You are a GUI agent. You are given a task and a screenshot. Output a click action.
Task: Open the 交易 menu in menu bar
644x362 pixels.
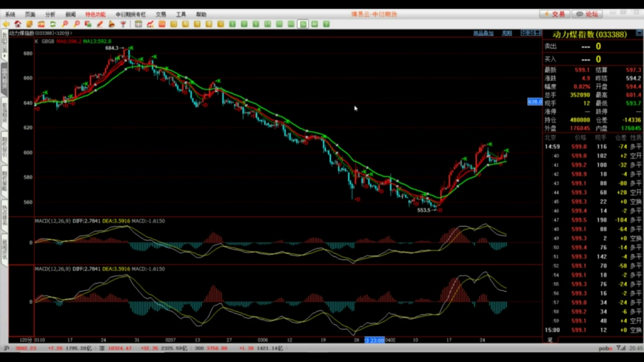(x=161, y=14)
